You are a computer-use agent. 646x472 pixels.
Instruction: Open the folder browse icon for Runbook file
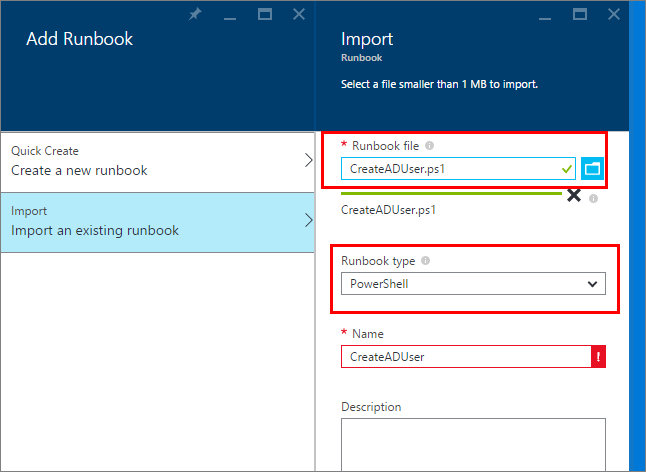click(x=592, y=168)
